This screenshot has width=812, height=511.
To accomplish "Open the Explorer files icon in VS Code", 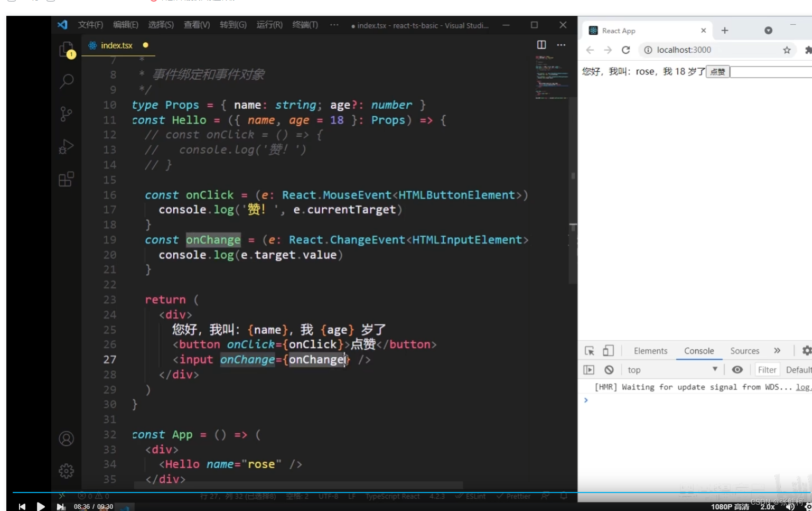I will point(66,50).
